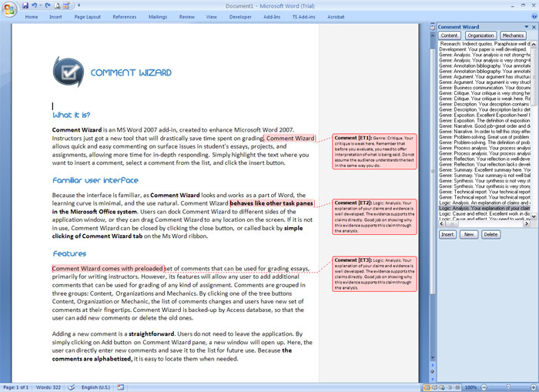
Task: Change language English (U.S.) in status bar
Action: 95,387
